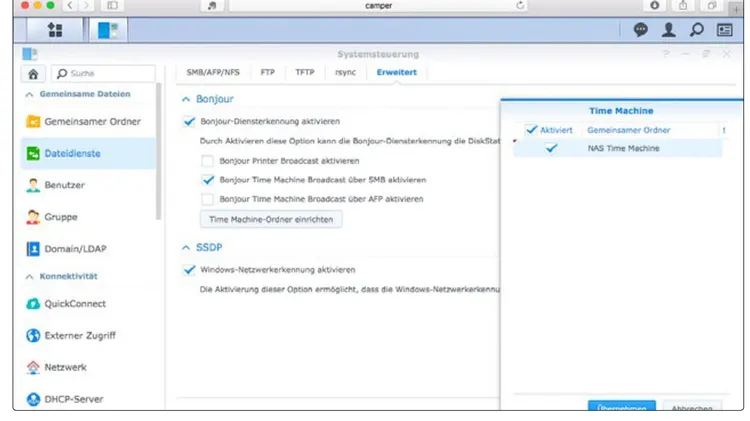The height and width of the screenshot is (421, 750).
Task: Open Gruppe settings in sidebar
Action: click(x=88, y=217)
